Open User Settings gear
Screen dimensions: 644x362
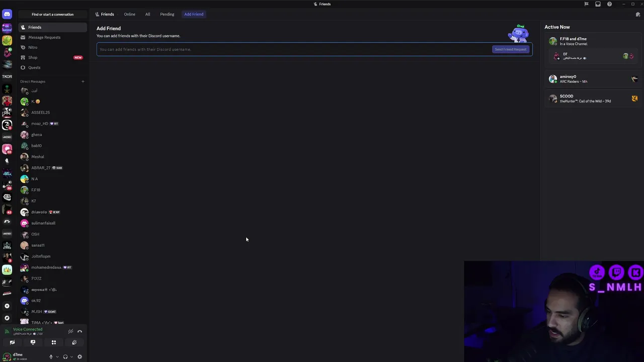tap(79, 357)
